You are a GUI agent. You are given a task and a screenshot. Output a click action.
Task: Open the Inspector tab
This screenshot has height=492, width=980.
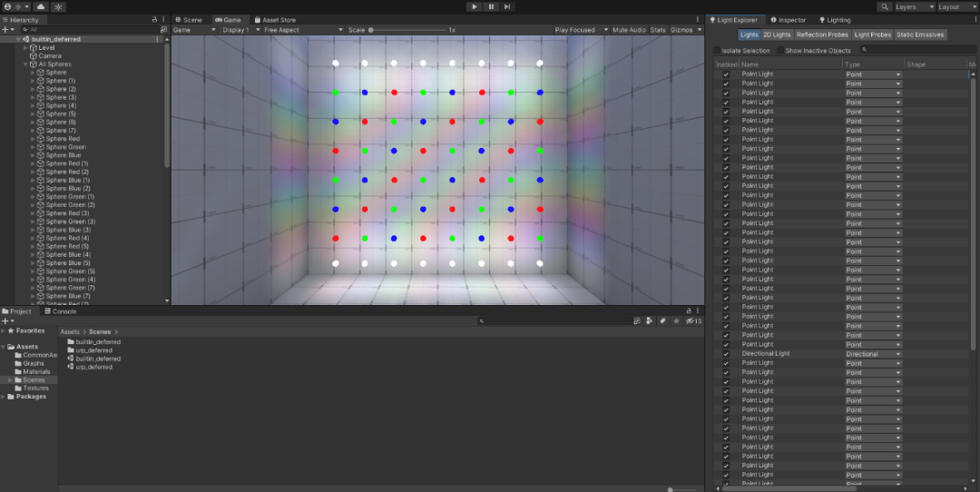(x=788, y=19)
